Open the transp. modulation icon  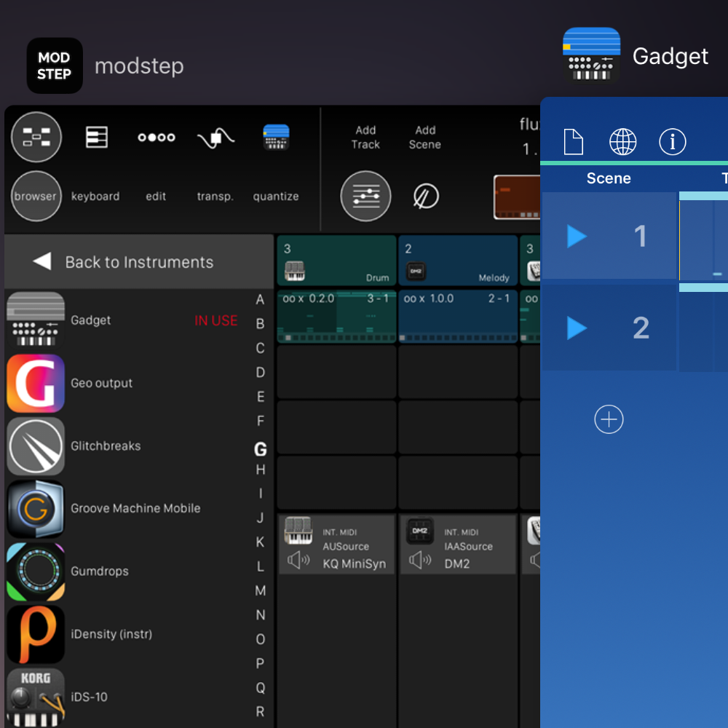point(216,138)
